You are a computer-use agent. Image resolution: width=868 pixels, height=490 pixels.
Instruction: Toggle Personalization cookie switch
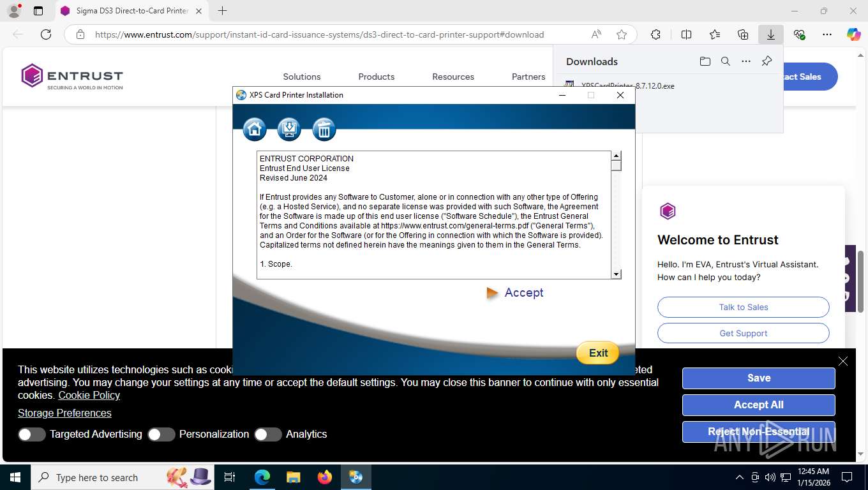pyautogui.click(x=161, y=434)
